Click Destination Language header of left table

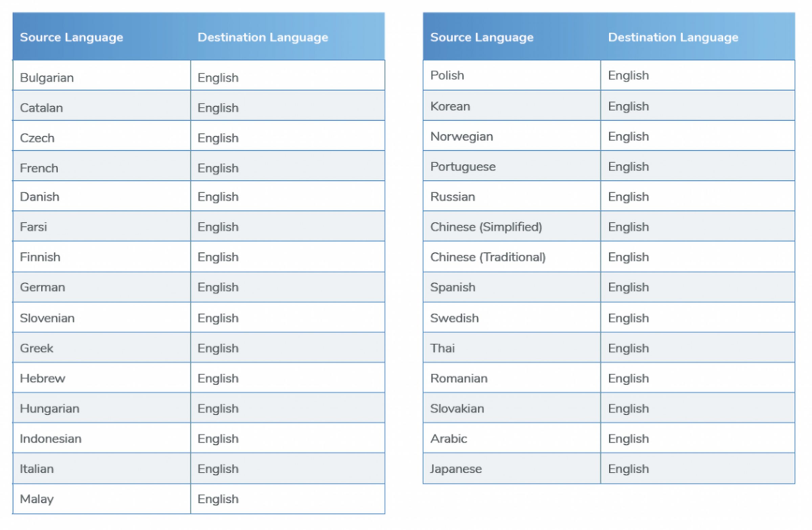263,37
